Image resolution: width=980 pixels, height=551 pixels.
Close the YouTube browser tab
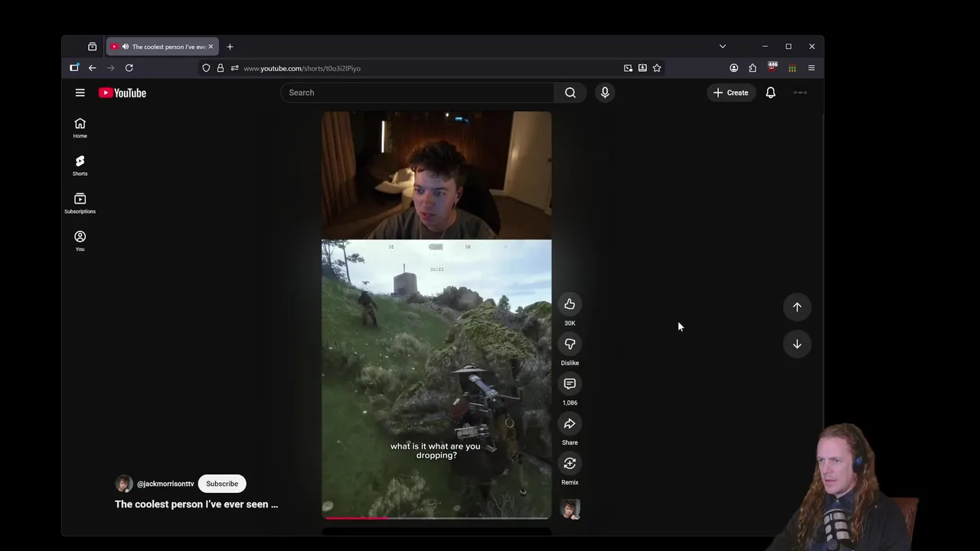pos(211,47)
